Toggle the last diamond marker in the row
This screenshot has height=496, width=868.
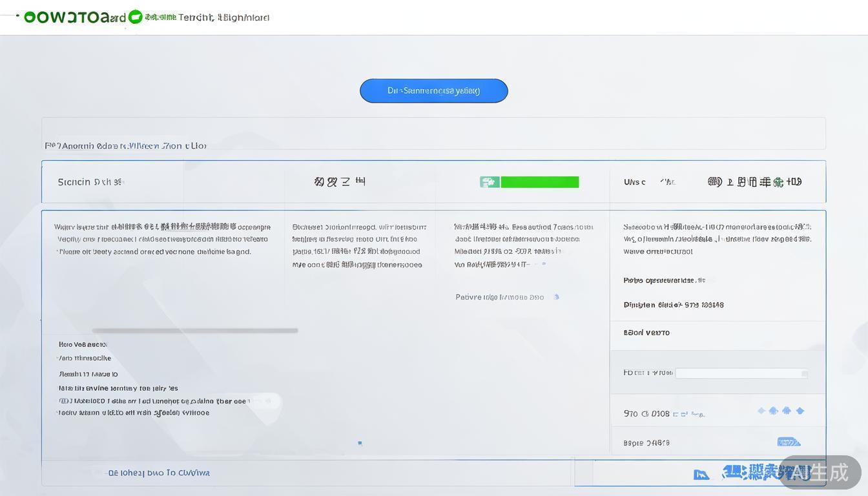pyautogui.click(x=801, y=410)
